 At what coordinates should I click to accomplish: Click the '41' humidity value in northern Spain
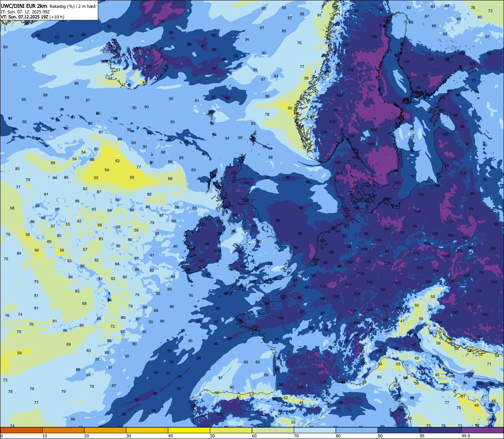click(x=239, y=397)
